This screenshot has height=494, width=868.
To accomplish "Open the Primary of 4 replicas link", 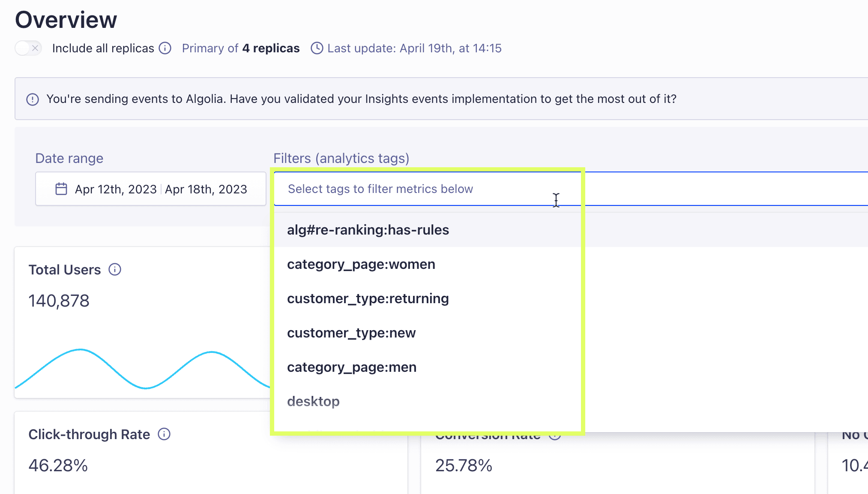I will click(x=240, y=48).
